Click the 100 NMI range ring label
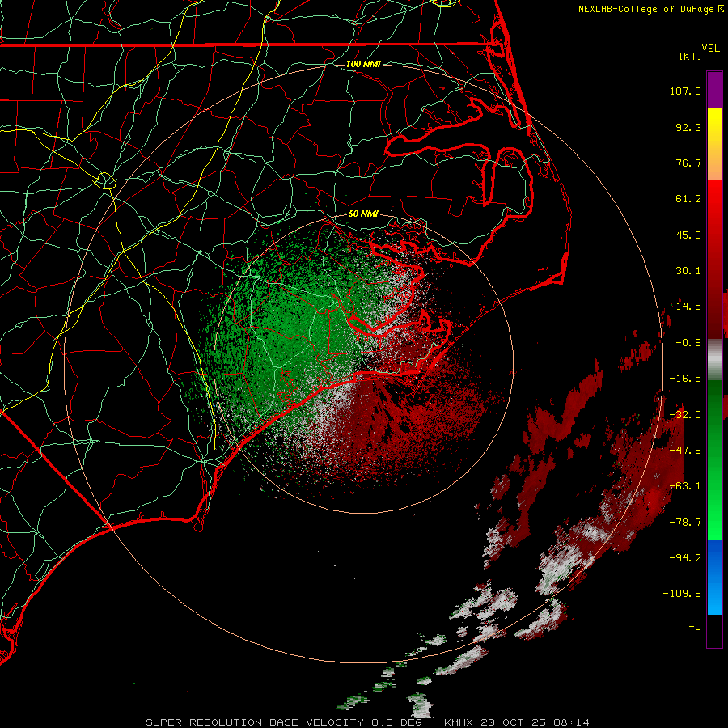This screenshot has height=728, width=728. (x=363, y=64)
